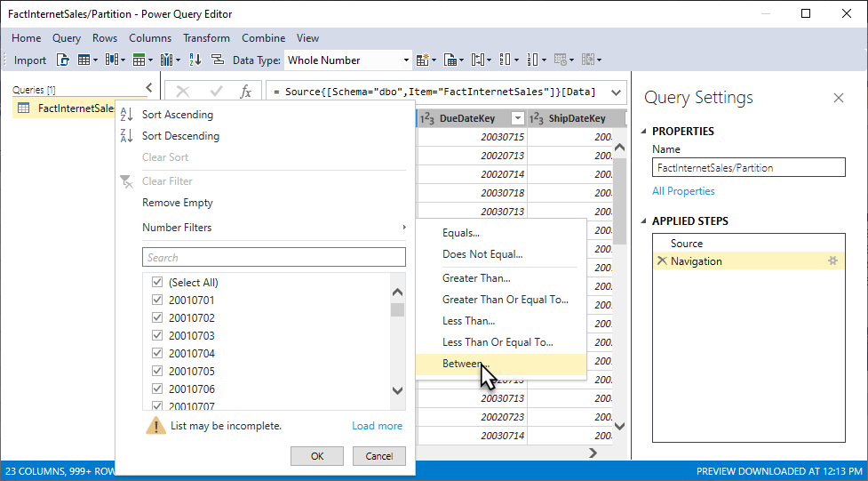The image size is (868, 481).
Task: Collapse the PROPERTIES section
Action: tap(644, 132)
